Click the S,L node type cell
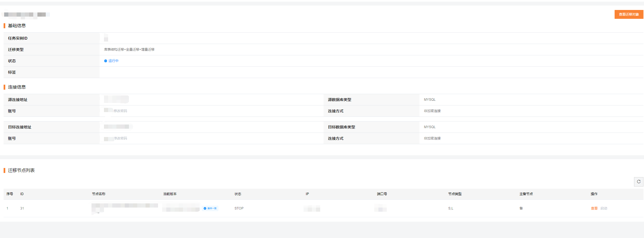Viewport: 644px width, 238px height. point(451,208)
